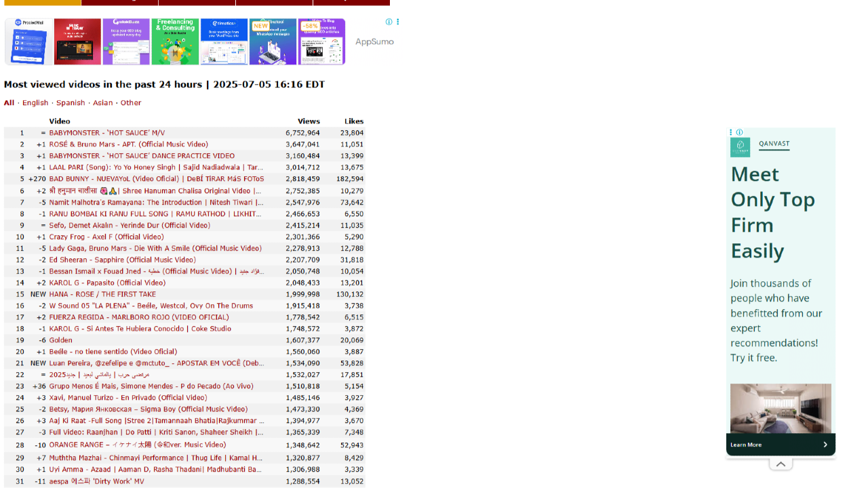The height and width of the screenshot is (488, 868).
Task: Open the LAAL PARI Yo Yo Honey Singh link
Action: [156, 167]
